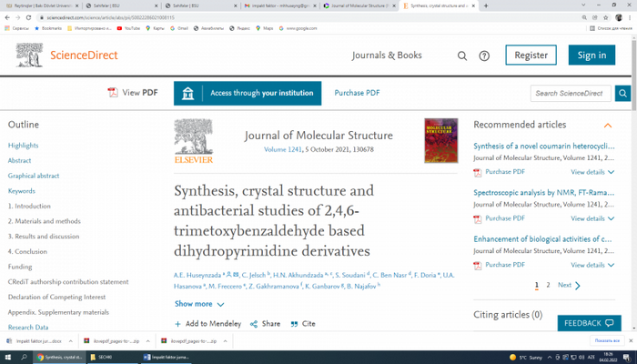Jump to Results and discussion in outline
This screenshot has height=364, width=637.
pyautogui.click(x=44, y=236)
